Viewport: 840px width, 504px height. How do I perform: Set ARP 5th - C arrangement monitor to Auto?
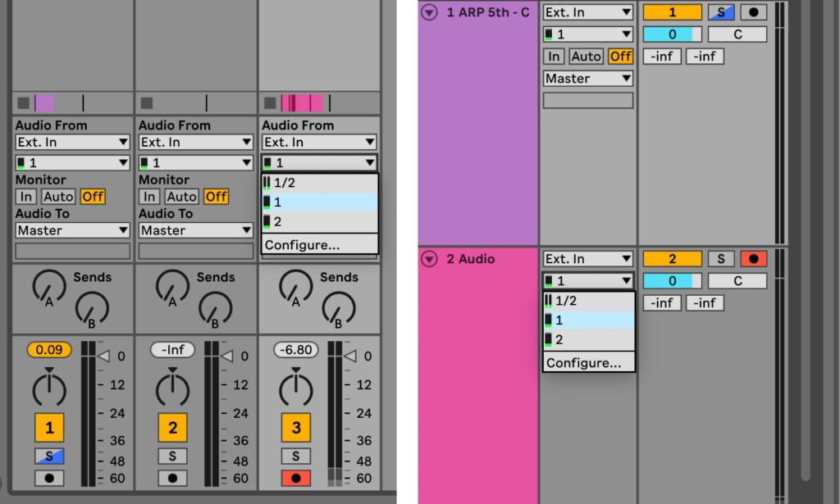click(586, 57)
